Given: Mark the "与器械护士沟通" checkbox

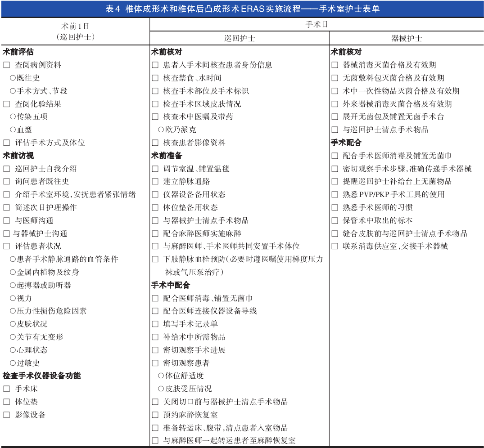Looking at the screenshot, I should pyautogui.click(x=6, y=233).
